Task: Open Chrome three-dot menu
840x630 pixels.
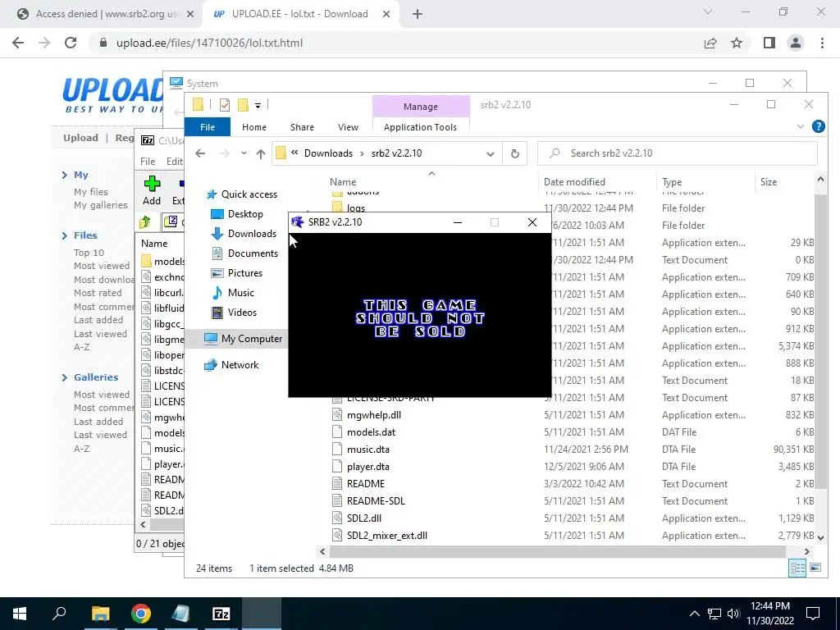Action: click(x=822, y=43)
